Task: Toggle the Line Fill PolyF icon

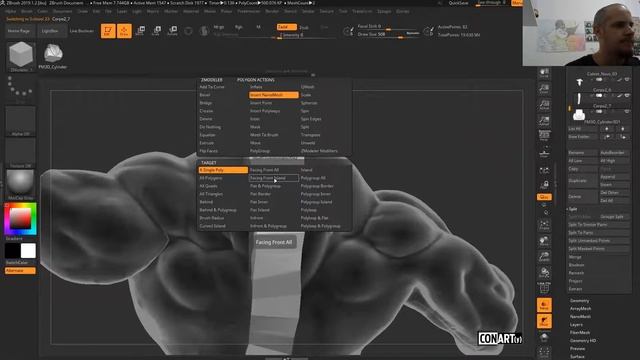Action: [x=544, y=288]
